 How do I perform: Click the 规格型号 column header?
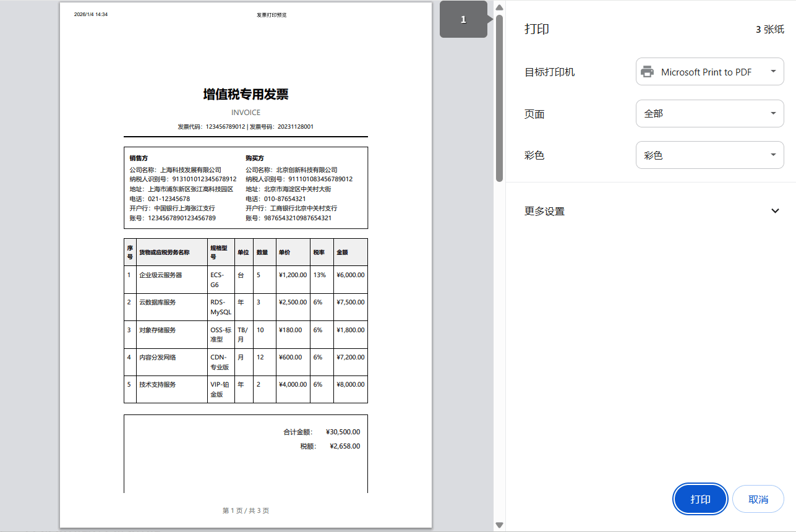tap(221, 252)
